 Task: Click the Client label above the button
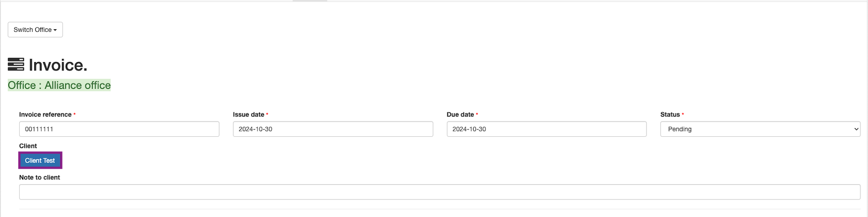[x=28, y=146]
